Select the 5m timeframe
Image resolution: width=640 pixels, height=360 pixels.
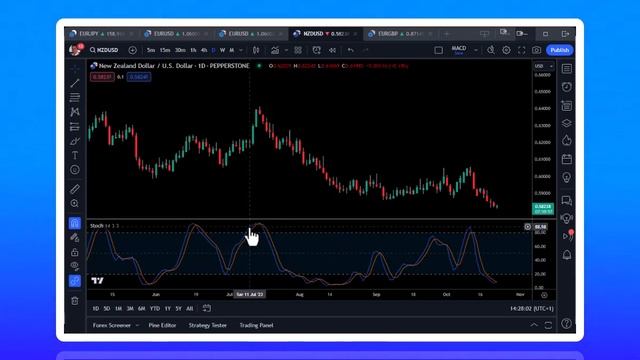151,50
